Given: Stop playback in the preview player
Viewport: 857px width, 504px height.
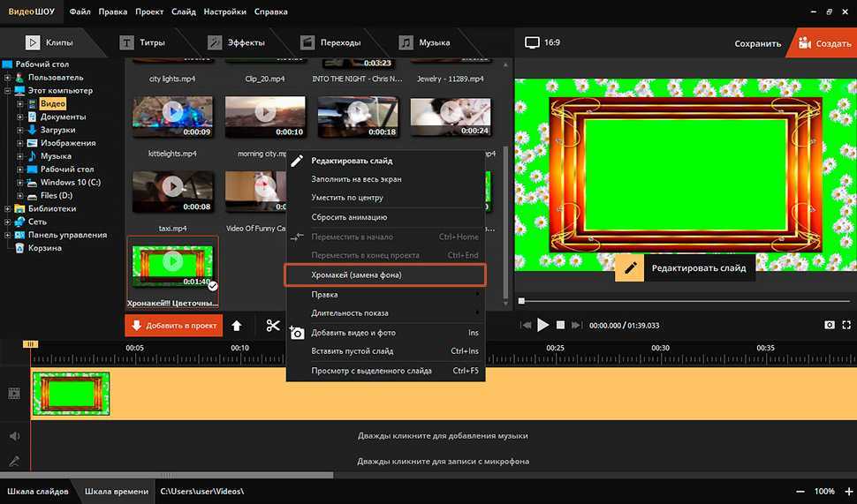Looking at the screenshot, I should click(560, 325).
